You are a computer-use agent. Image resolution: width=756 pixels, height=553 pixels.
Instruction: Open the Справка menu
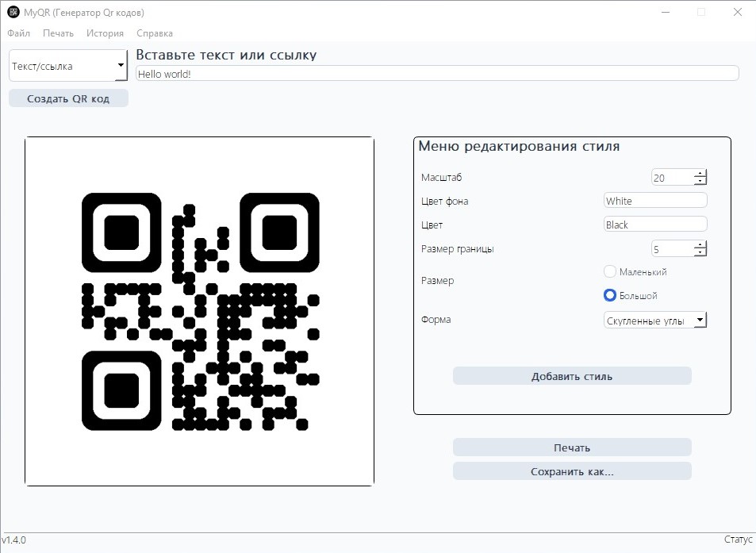point(154,33)
